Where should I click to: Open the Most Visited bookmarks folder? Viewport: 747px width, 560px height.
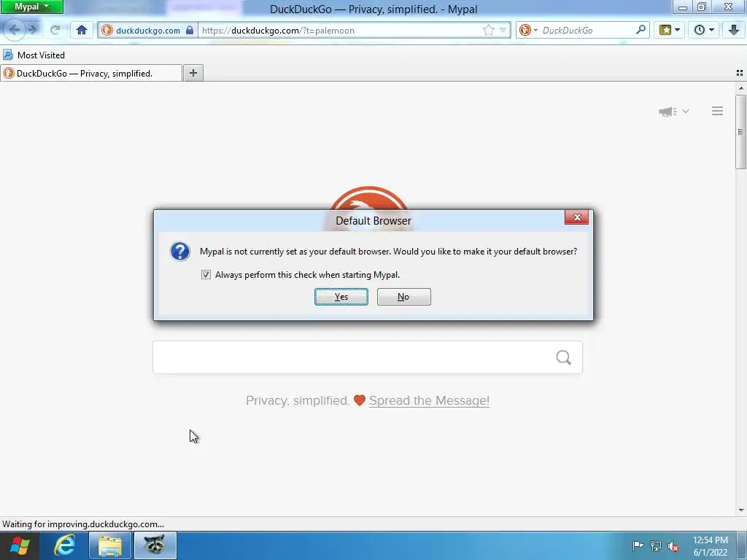(34, 55)
